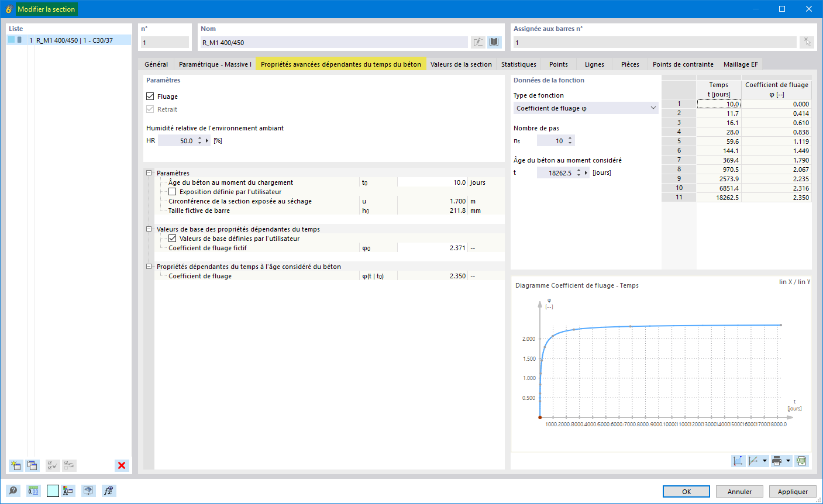Toggle the Fluage checkbox

[150, 96]
